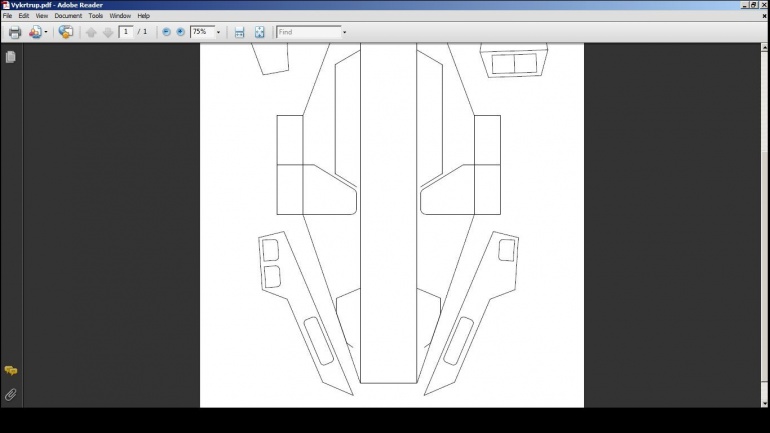Open the Find options dropdown arrow
770x433 pixels.
[344, 32]
